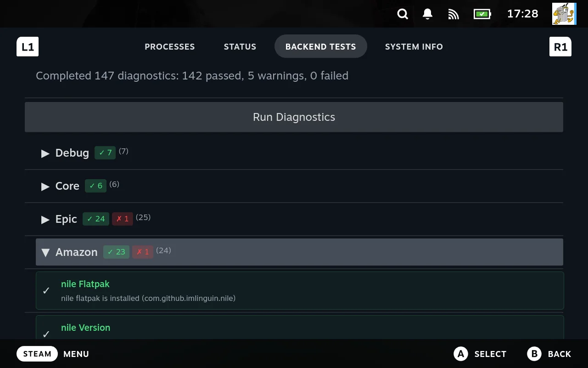Click the completed diagnostics summary text
Viewport: 588px width, 368px height.
point(192,75)
